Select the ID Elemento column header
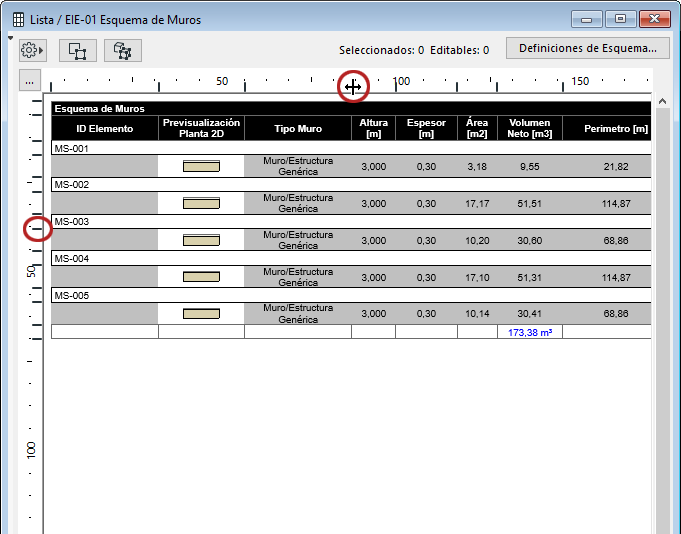681x534 pixels. click(x=105, y=129)
